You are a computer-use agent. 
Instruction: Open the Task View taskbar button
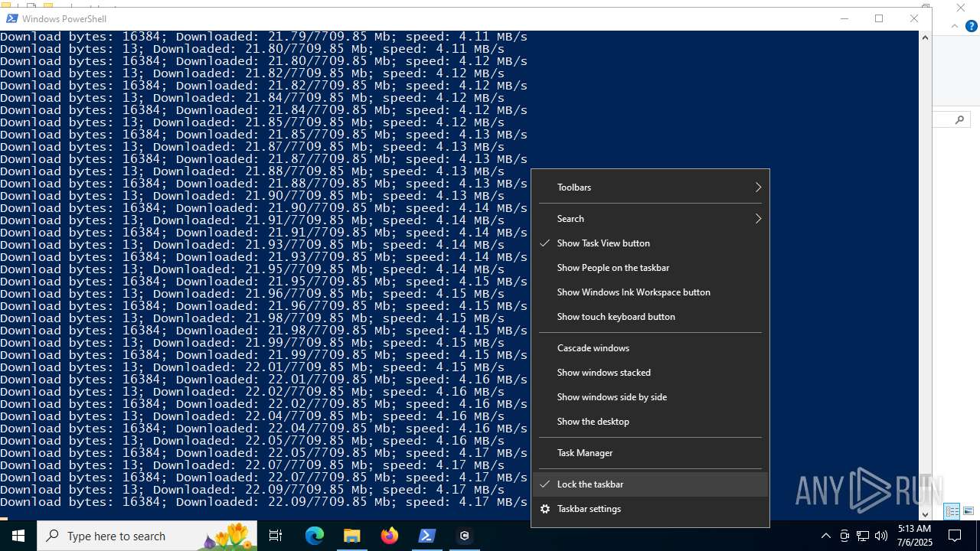276,536
